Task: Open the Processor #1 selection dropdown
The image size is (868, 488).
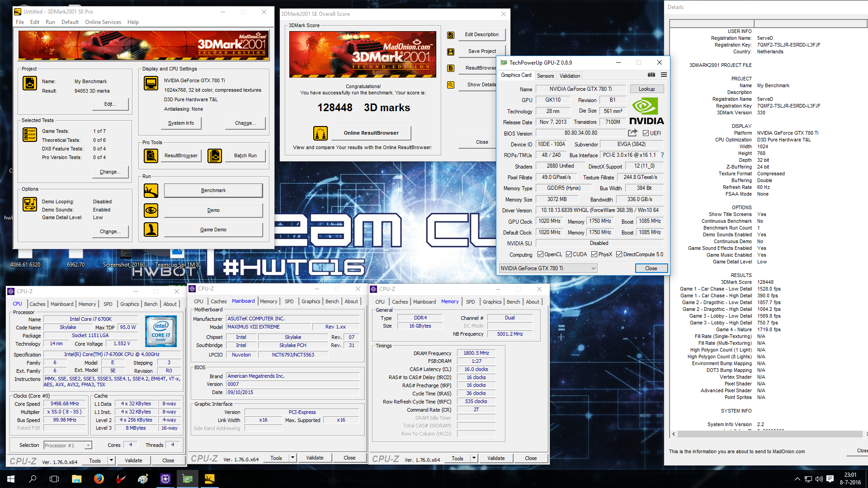Action: [x=68, y=446]
